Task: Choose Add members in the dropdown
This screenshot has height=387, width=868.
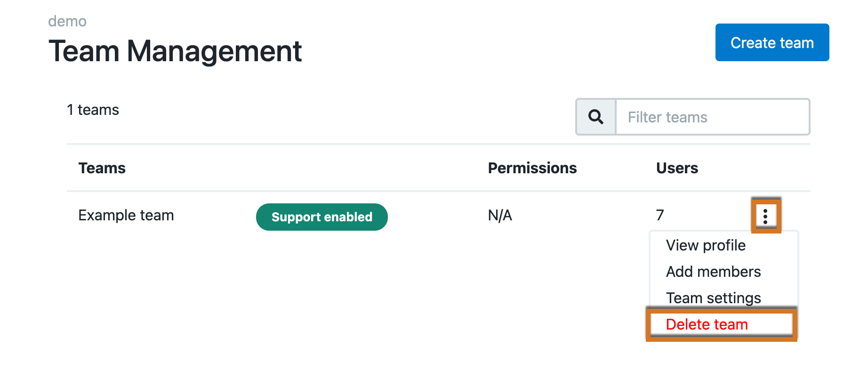Action: (713, 272)
